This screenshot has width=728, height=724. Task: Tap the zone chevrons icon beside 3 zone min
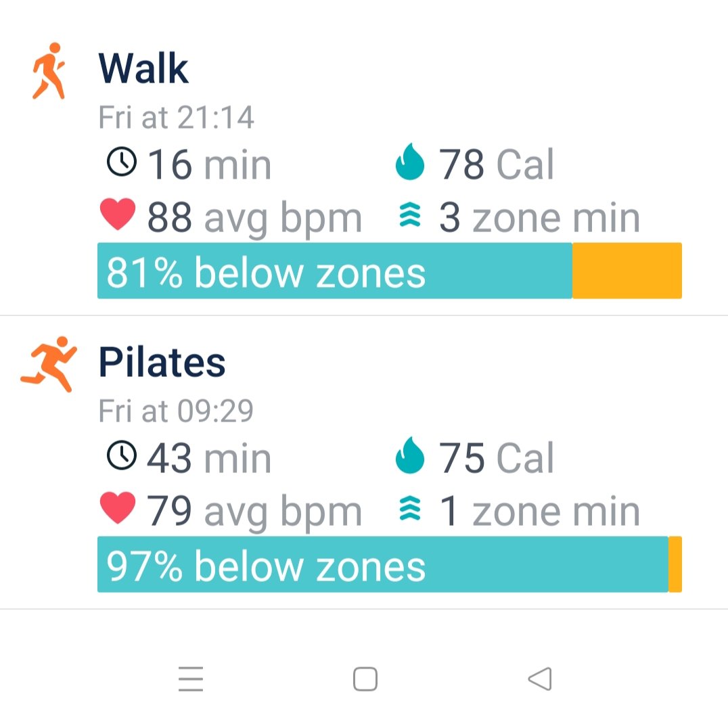(410, 217)
